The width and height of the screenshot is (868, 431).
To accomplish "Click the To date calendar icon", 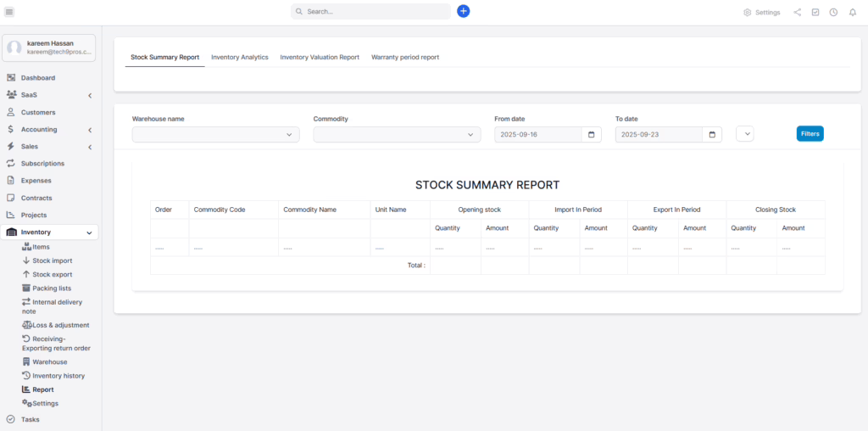I will (712, 135).
